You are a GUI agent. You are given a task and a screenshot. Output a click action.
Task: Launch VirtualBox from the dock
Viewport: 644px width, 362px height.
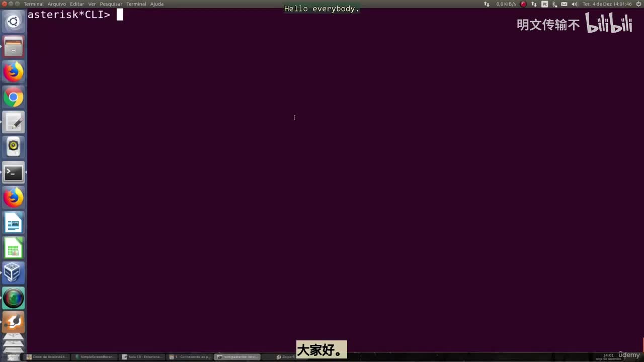[x=14, y=273]
